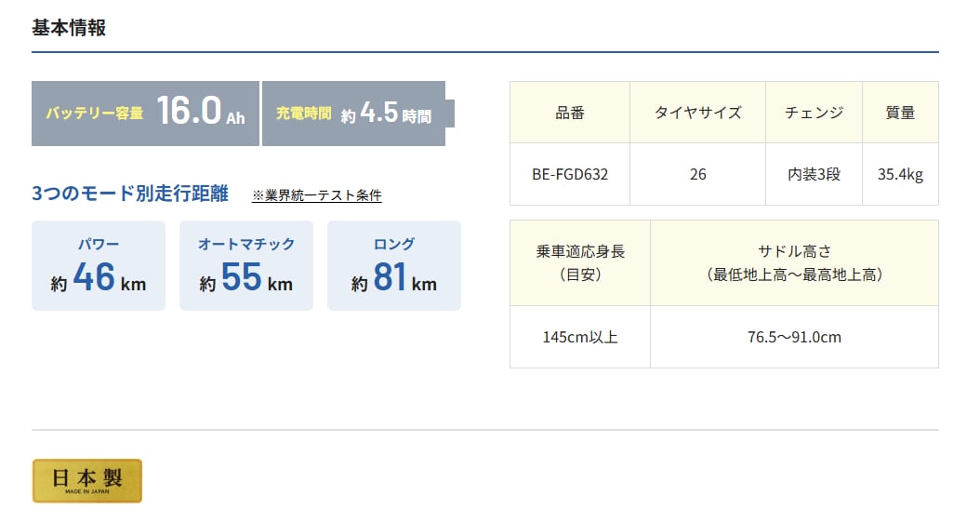Click the 品番 column header

click(570, 113)
